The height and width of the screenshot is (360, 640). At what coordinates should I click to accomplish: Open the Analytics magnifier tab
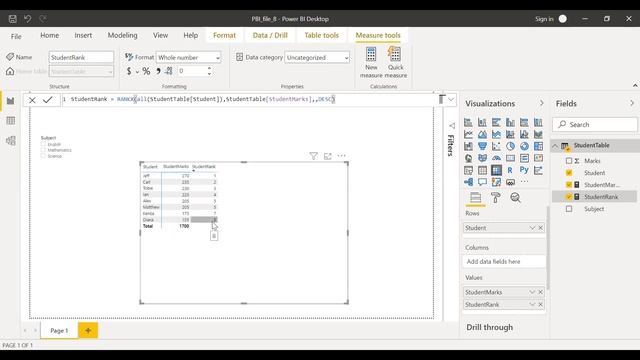[x=515, y=198]
